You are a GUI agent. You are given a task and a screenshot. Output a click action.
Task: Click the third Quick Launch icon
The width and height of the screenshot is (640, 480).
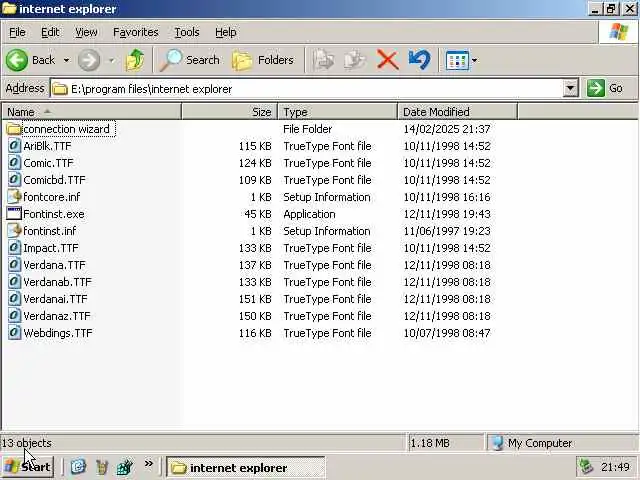click(x=124, y=467)
